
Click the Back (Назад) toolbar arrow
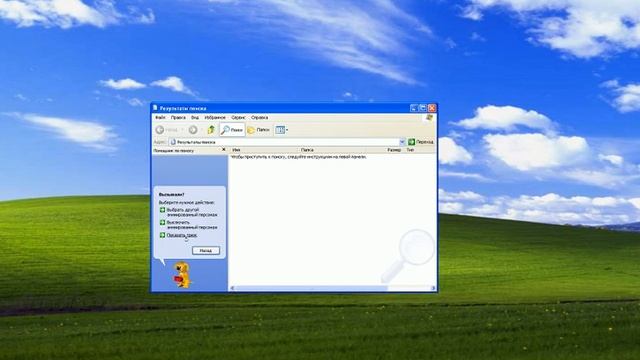point(160,130)
